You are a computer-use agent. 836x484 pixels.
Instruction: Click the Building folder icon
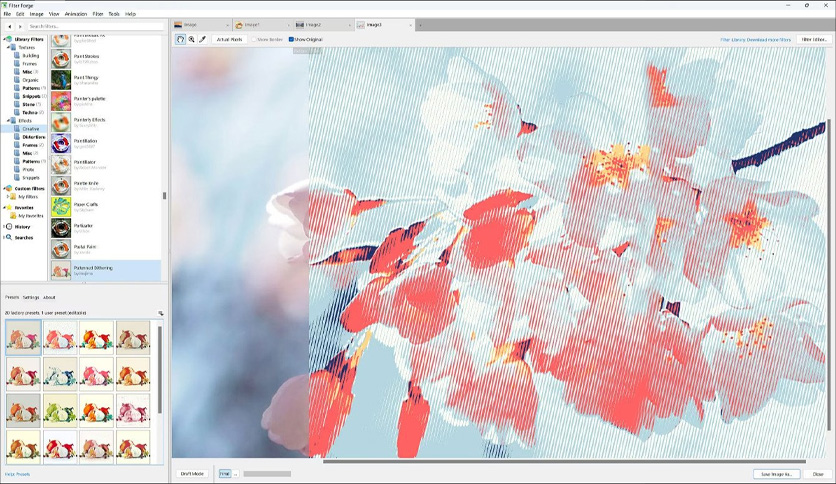point(18,55)
